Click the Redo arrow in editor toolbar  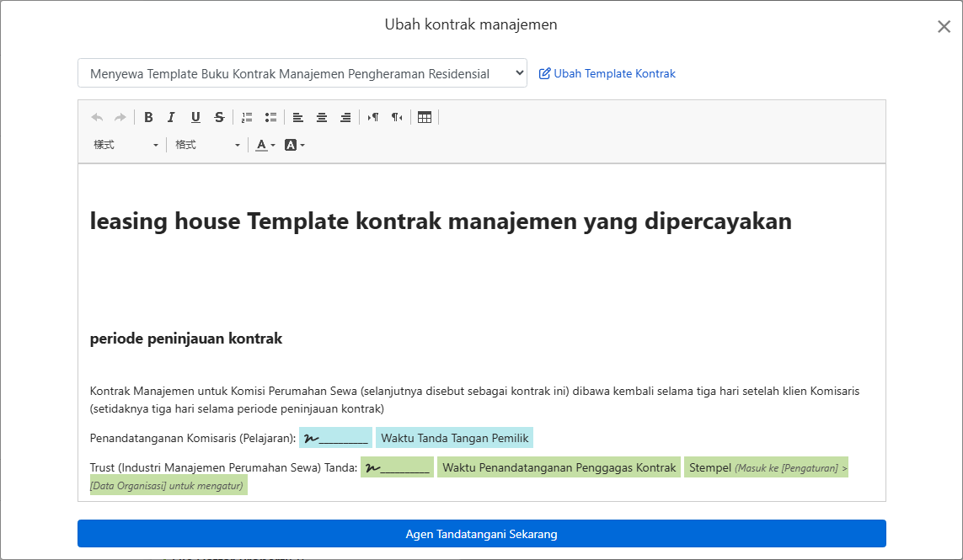[120, 117]
